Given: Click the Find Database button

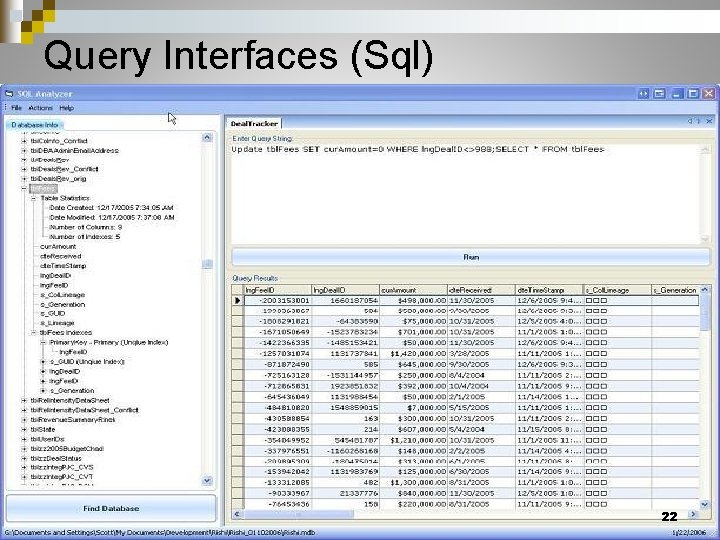Looking at the screenshot, I should [111, 508].
